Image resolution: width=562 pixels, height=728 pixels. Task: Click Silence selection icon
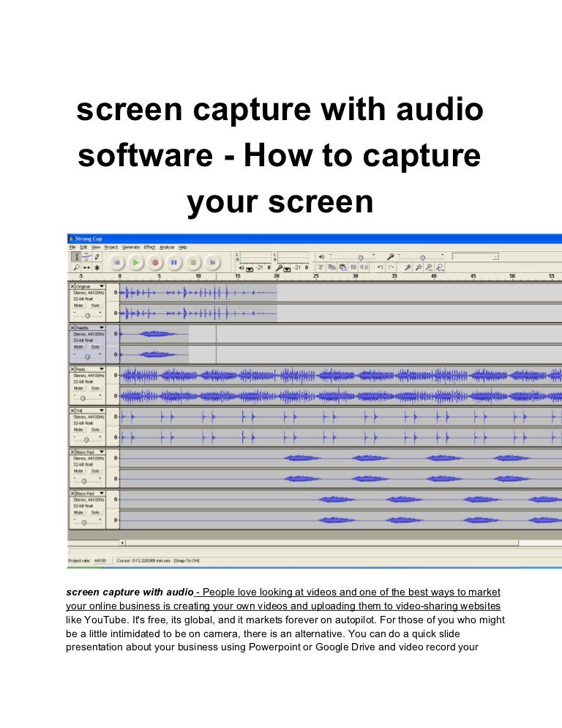364,267
